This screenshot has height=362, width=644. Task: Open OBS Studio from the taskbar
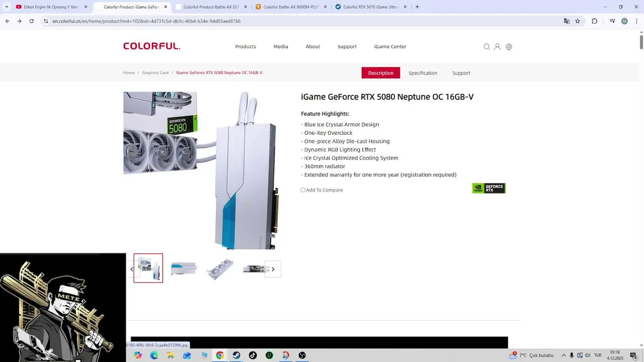click(302, 355)
